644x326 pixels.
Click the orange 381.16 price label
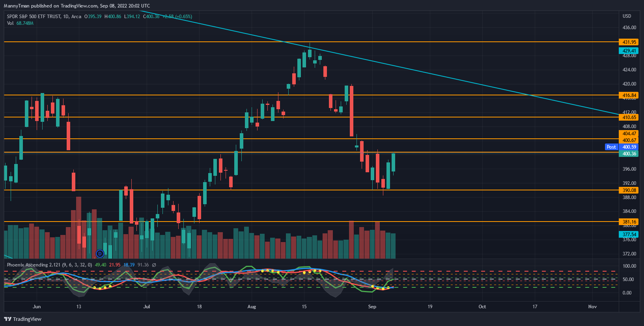click(629, 222)
